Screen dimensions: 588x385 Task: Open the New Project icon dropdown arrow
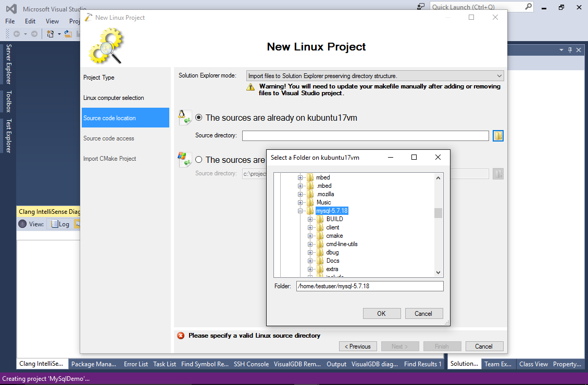59,34
